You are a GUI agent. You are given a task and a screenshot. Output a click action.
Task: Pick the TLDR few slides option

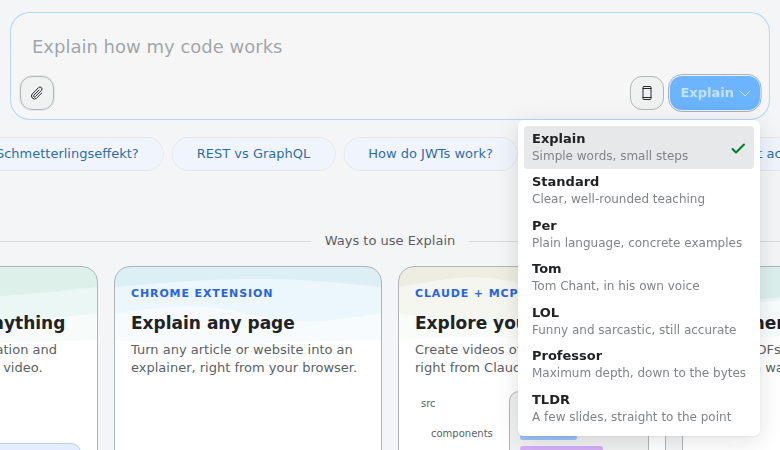(639, 408)
